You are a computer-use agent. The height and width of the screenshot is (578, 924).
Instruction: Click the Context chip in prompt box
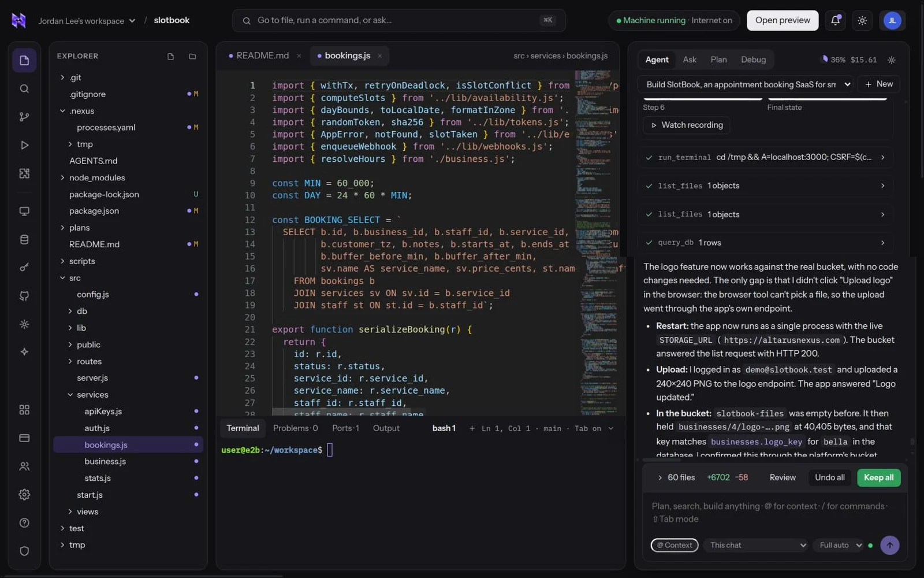pyautogui.click(x=674, y=545)
